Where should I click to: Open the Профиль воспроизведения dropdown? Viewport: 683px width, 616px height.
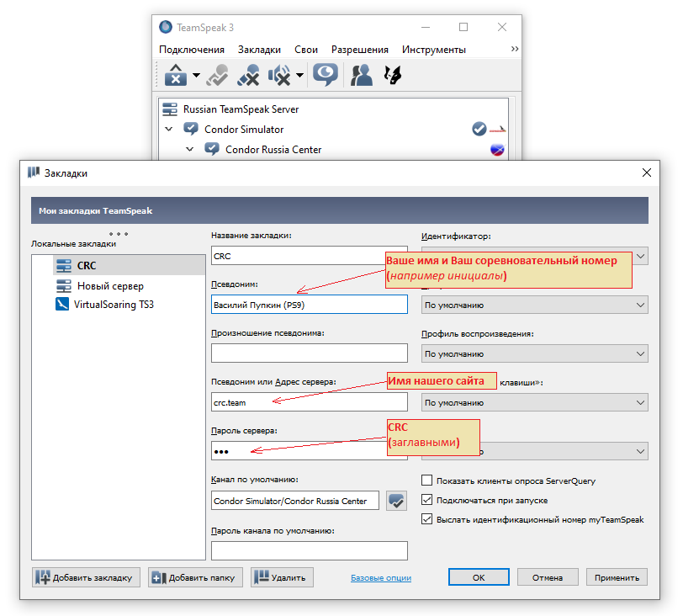(534, 354)
